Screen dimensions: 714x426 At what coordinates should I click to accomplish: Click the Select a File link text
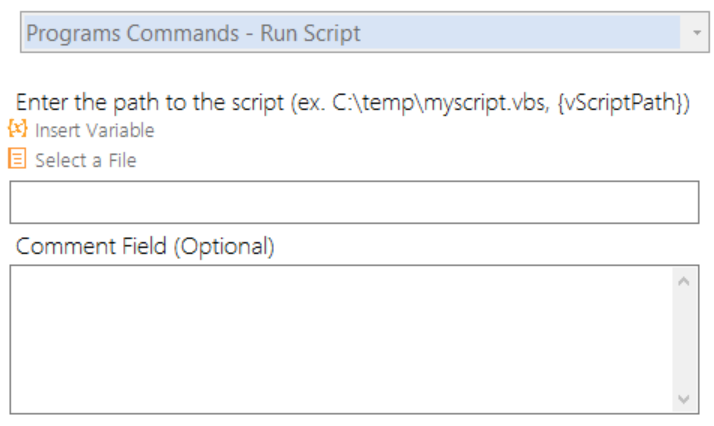coord(85,160)
